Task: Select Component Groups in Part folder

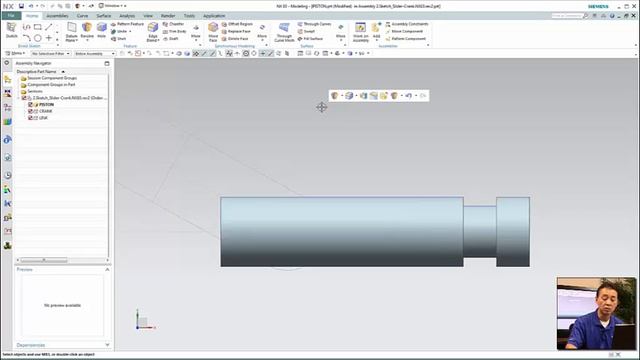Action: pyautogui.click(x=48, y=84)
